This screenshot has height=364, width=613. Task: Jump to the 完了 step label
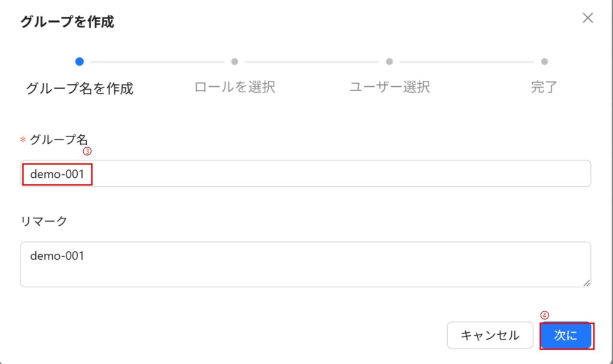click(544, 87)
